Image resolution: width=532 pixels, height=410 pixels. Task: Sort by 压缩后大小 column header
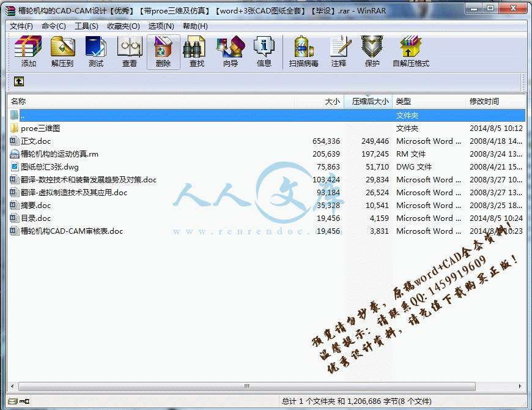(x=368, y=101)
